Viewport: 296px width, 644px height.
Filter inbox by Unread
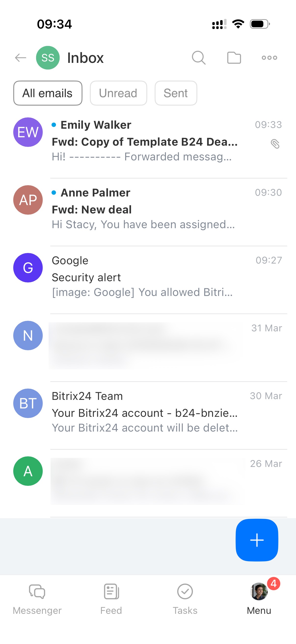click(x=118, y=93)
